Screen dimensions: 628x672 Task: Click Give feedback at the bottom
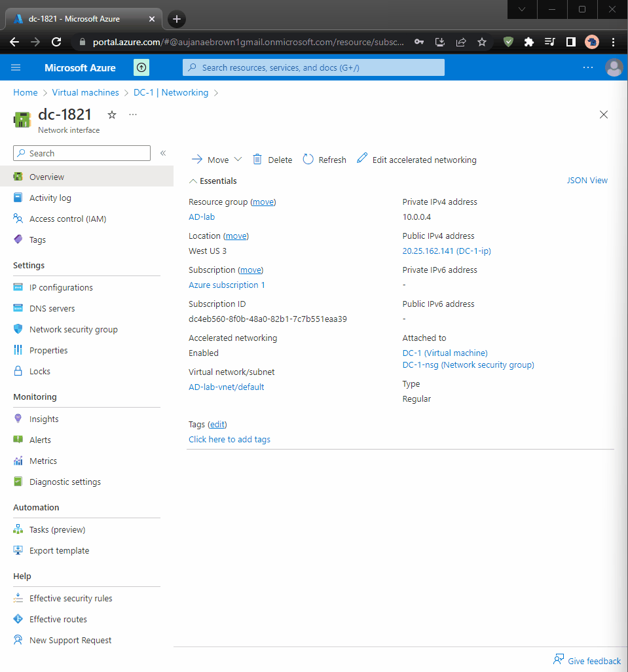(587, 660)
